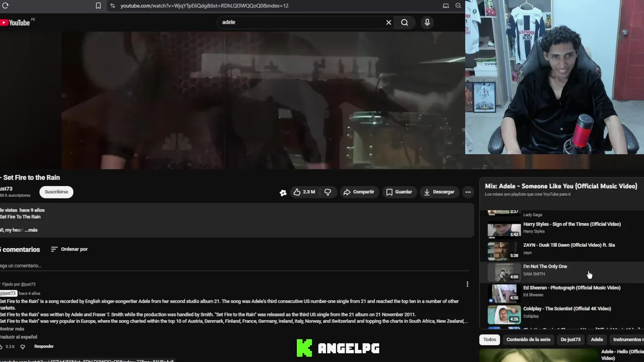Dislike the pinned comment
Image resolution: width=644 pixels, height=362 pixels.
point(23,347)
